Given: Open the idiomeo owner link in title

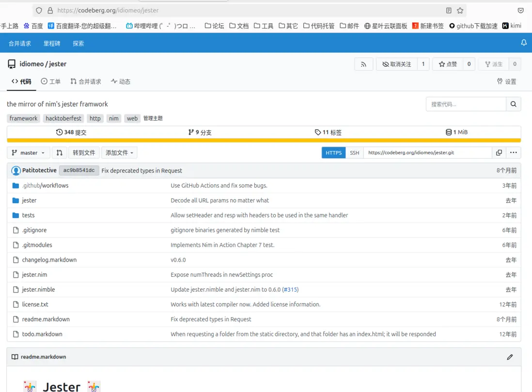Looking at the screenshot, I should pos(31,64).
